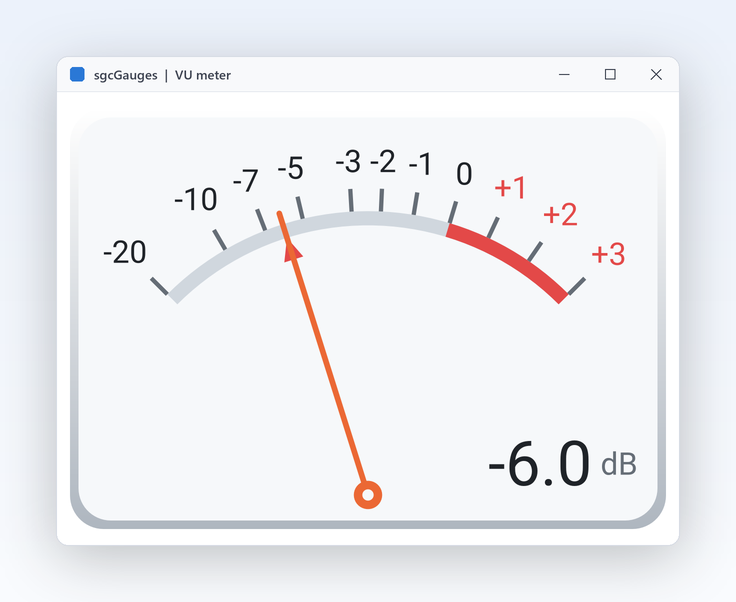Click the -3 scale label
736x602 pixels.
tap(348, 162)
